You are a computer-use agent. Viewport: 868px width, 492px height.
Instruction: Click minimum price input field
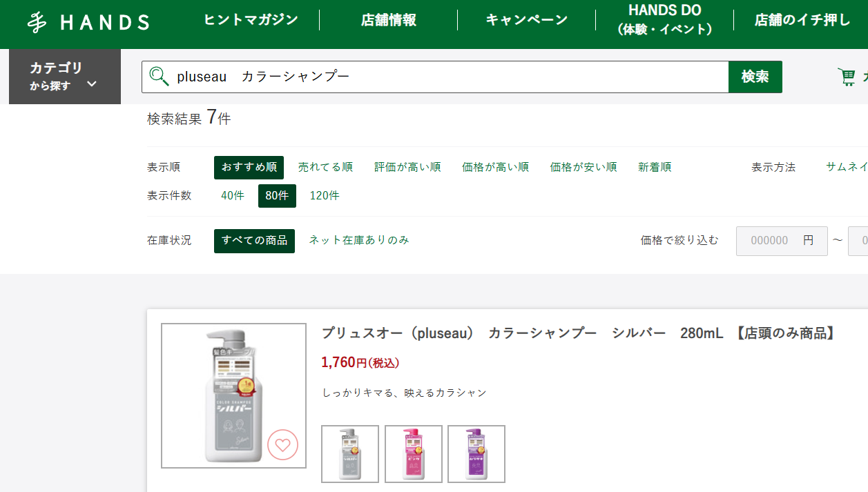[782, 241]
